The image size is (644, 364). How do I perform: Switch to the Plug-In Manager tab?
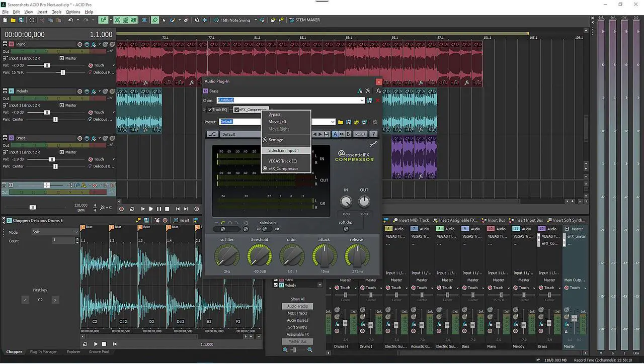43,352
